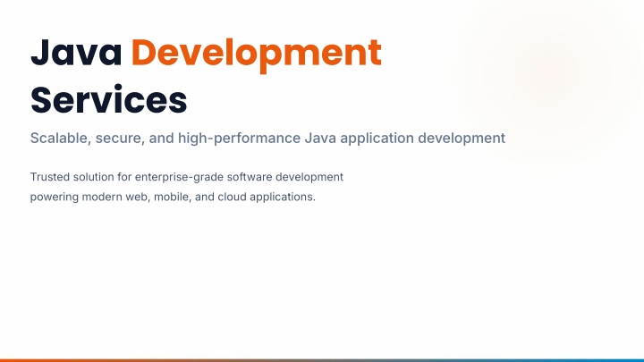The image size is (644, 362).
Task: Click the word "Java" in the title
Action: (x=76, y=54)
